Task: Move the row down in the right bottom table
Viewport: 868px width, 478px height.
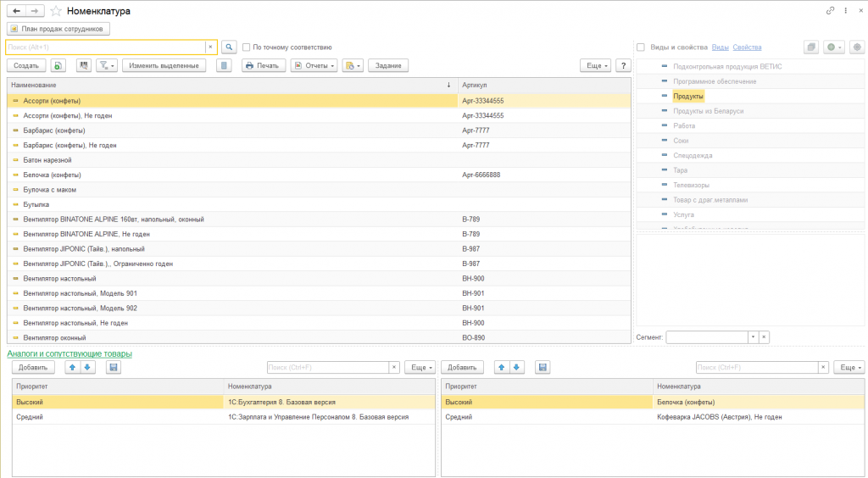Action: tap(516, 367)
